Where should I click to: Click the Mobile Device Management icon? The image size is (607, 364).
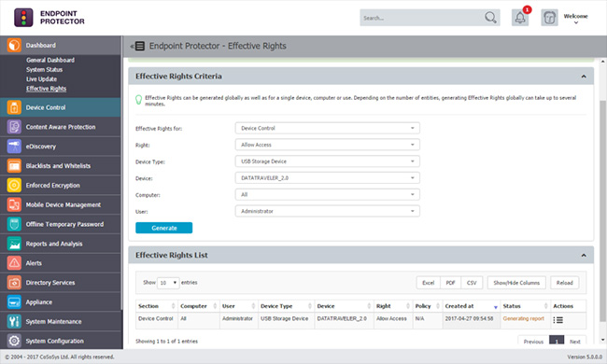(14, 204)
